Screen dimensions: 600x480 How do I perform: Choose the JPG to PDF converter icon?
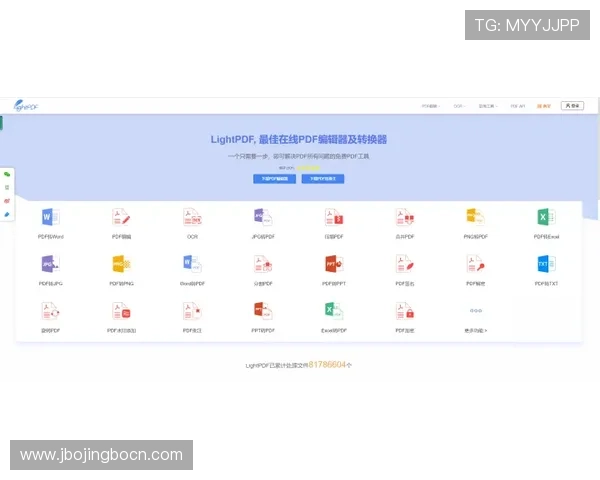[263, 217]
